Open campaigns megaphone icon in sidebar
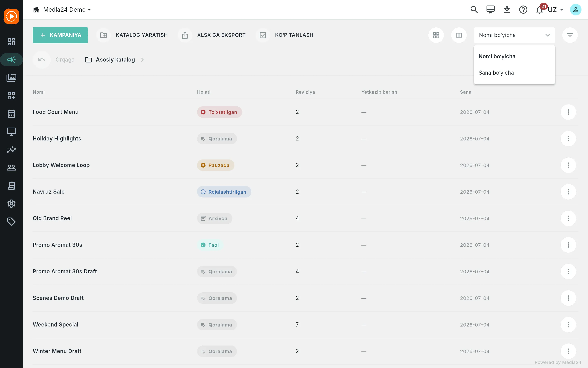 11,60
